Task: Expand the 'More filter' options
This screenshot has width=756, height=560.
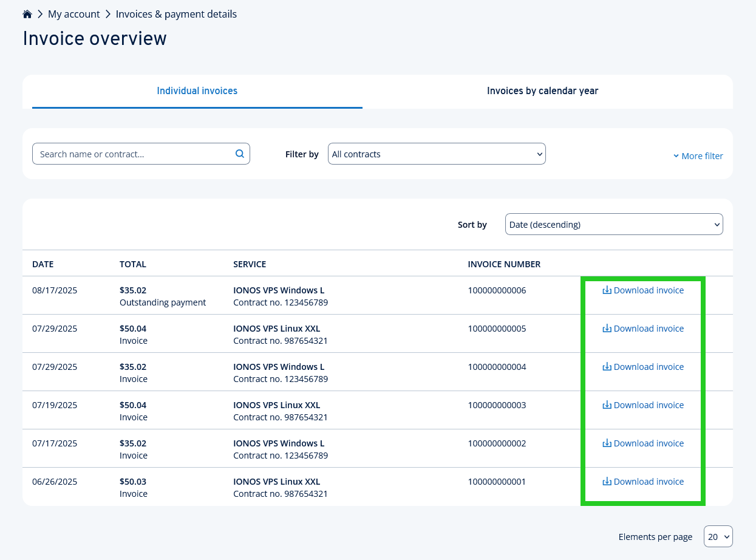Action: pos(698,155)
